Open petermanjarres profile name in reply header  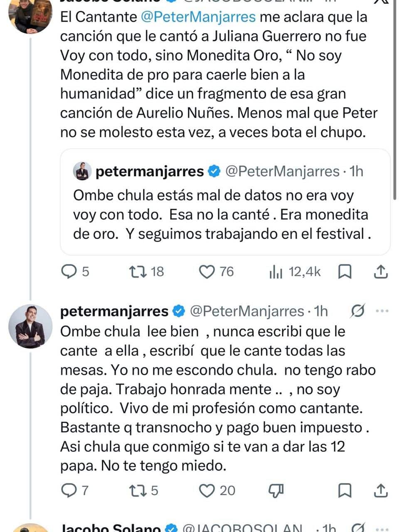[x=114, y=311]
